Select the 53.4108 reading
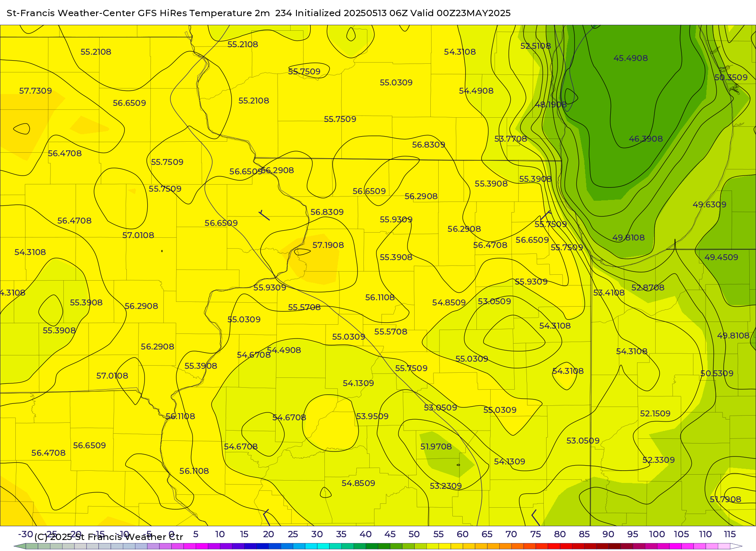The height and width of the screenshot is (551, 756). 609,293
